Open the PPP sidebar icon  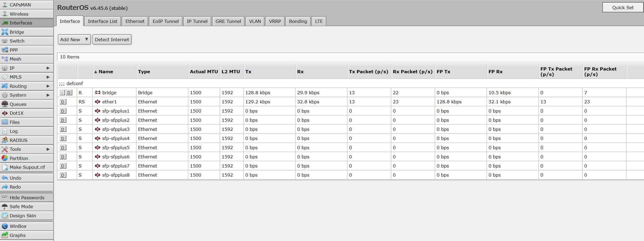pos(5,50)
